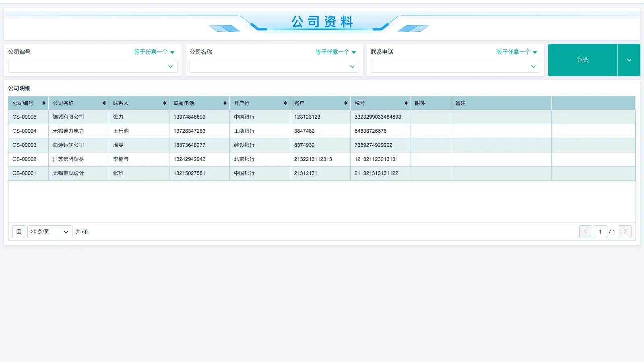Screen dimensions: 644x362
Task: Open the 20 条/页 page size selector
Action: coord(50,232)
